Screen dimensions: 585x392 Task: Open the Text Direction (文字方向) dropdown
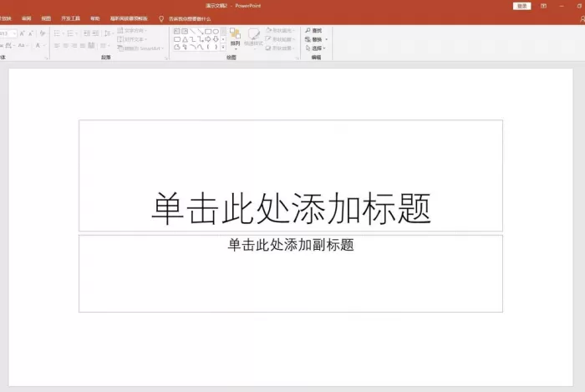pos(132,31)
